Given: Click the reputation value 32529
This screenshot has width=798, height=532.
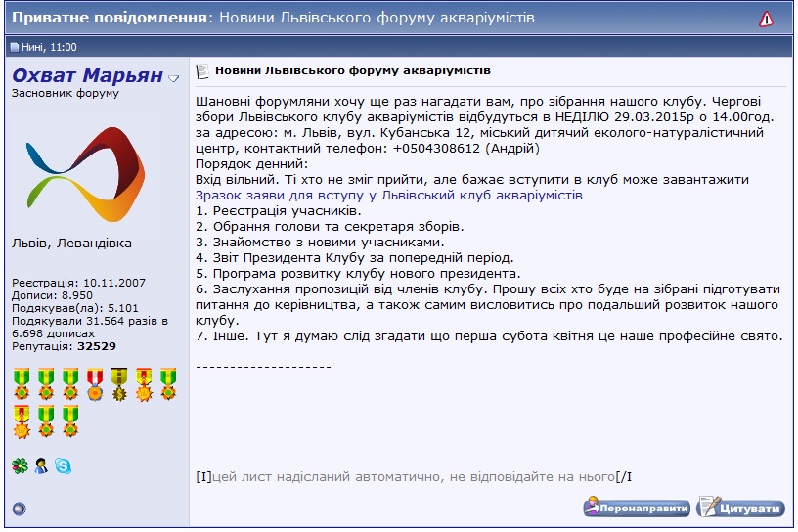Looking at the screenshot, I should pyautogui.click(x=97, y=345).
